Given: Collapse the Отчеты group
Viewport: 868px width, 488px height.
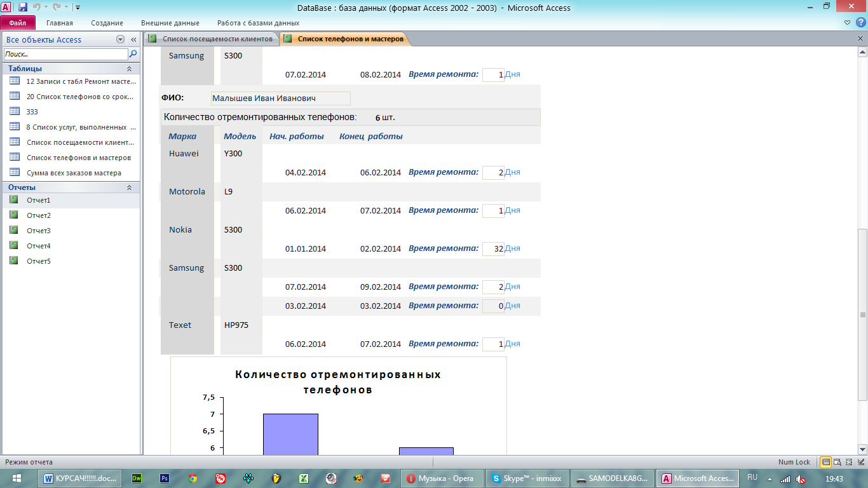Looking at the screenshot, I should [x=130, y=187].
